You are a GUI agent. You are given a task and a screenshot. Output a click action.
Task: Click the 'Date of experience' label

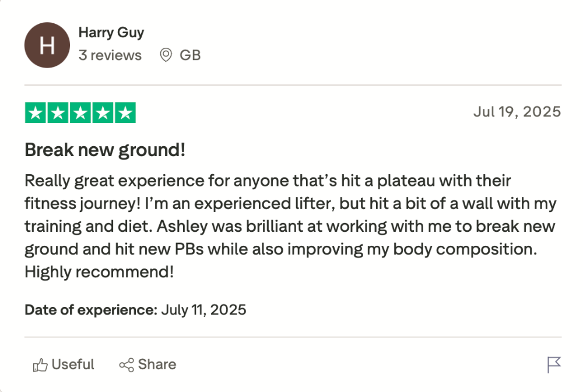(x=91, y=309)
